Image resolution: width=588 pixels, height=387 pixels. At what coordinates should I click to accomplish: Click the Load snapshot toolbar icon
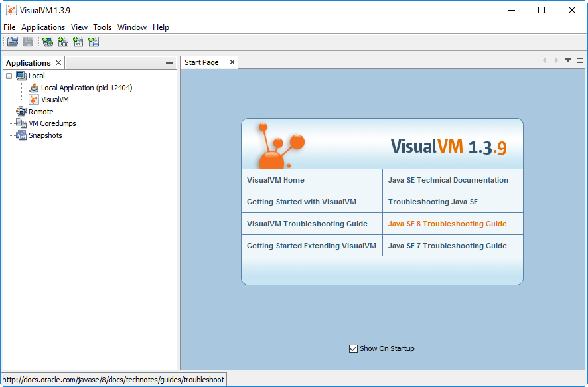13,42
